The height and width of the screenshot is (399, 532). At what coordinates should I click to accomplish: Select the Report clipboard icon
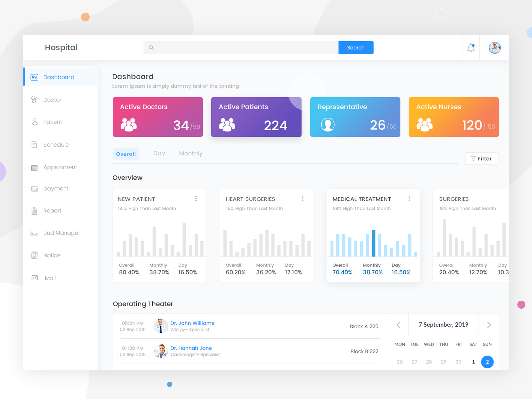(x=34, y=211)
